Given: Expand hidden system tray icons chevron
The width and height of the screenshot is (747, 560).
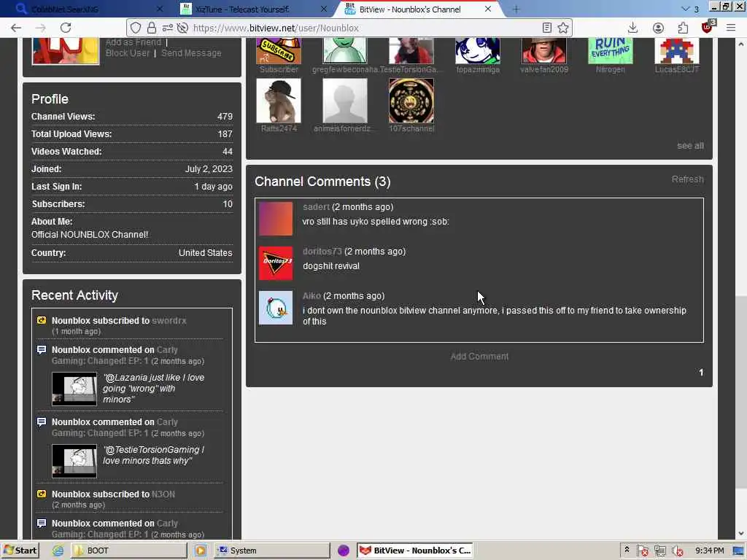Looking at the screenshot, I should pyautogui.click(x=627, y=550).
